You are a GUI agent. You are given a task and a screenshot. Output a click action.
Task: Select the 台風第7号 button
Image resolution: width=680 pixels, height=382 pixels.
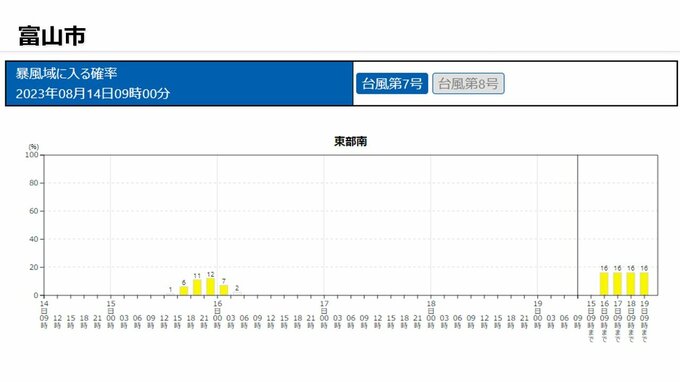[392, 83]
